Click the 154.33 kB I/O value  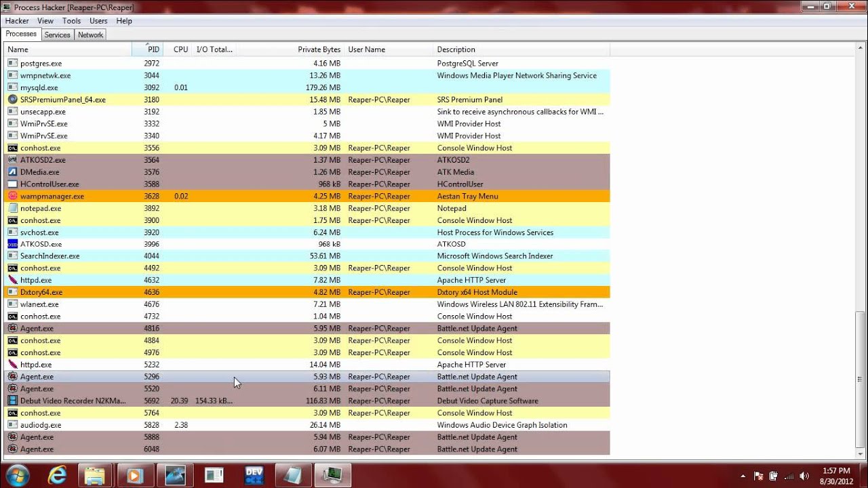214,401
